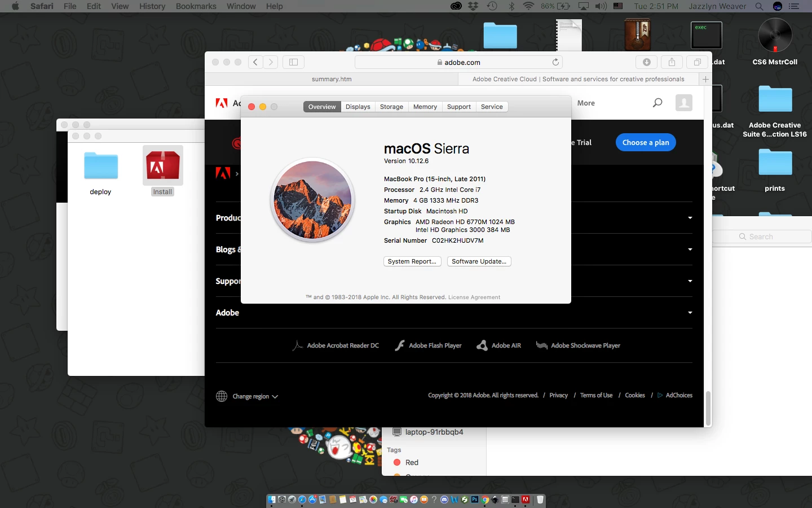Select Adobe Creative Suite folder on desktop
812x508 pixels.
click(775, 99)
